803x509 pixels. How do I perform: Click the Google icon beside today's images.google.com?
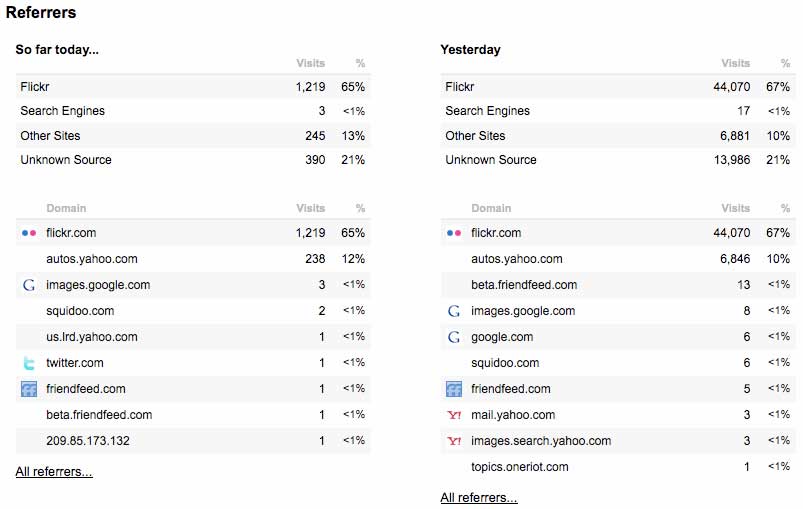coord(28,285)
